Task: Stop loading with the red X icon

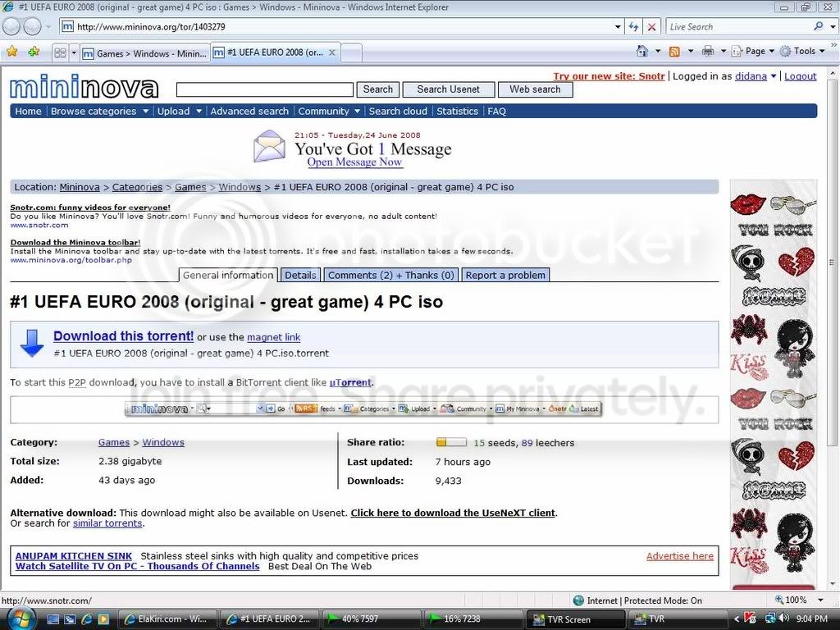Action: 651,27
